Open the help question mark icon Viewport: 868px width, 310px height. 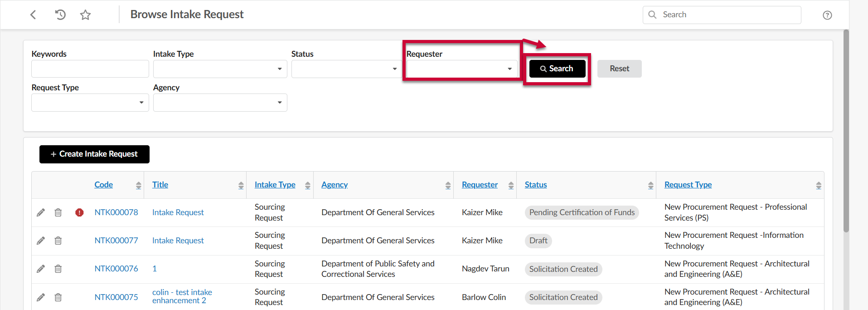click(827, 15)
